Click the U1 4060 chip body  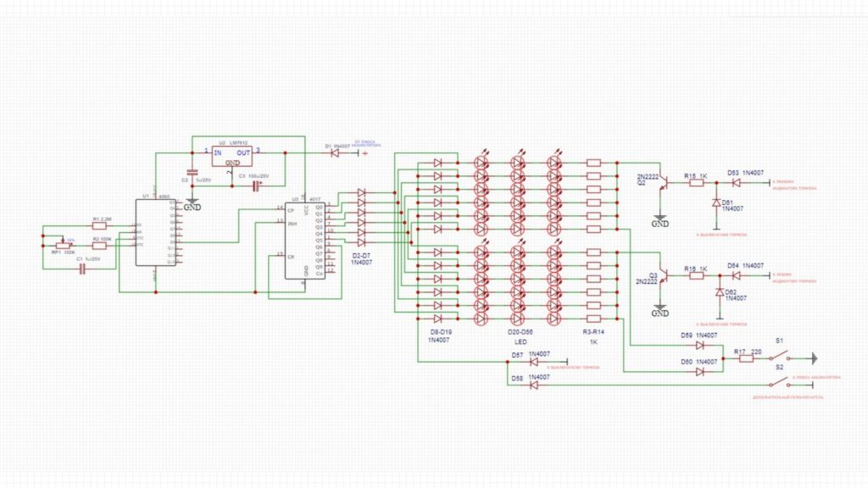coord(156,232)
